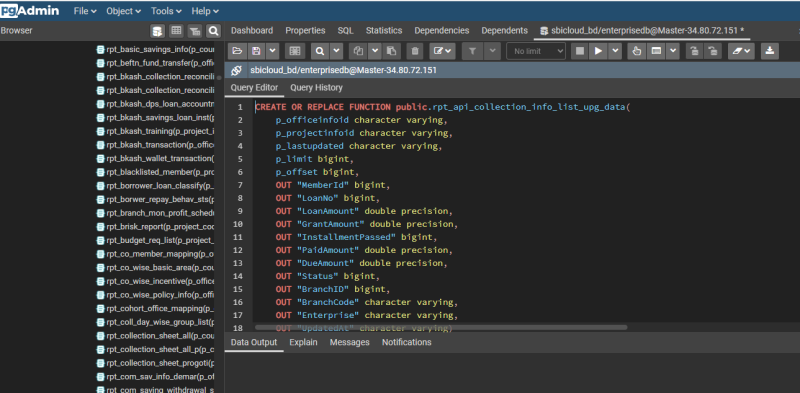Open the Clear eraser dropdown

[741, 51]
